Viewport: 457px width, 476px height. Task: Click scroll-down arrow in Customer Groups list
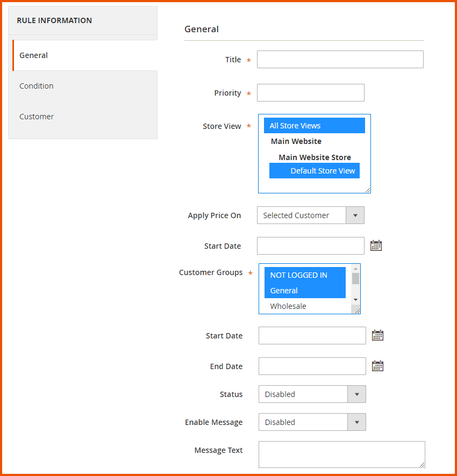click(355, 299)
